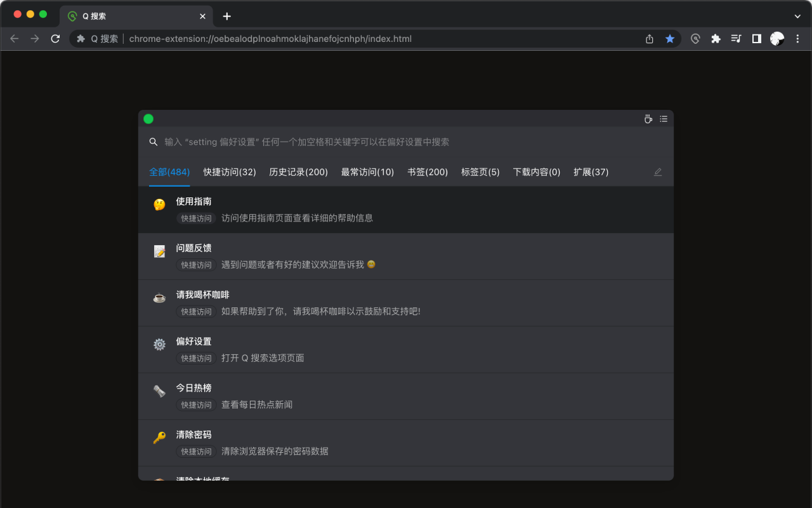The width and height of the screenshot is (812, 508).
Task: Click description 访问使用指南页面查看详细的帮助信息
Action: 297,218
